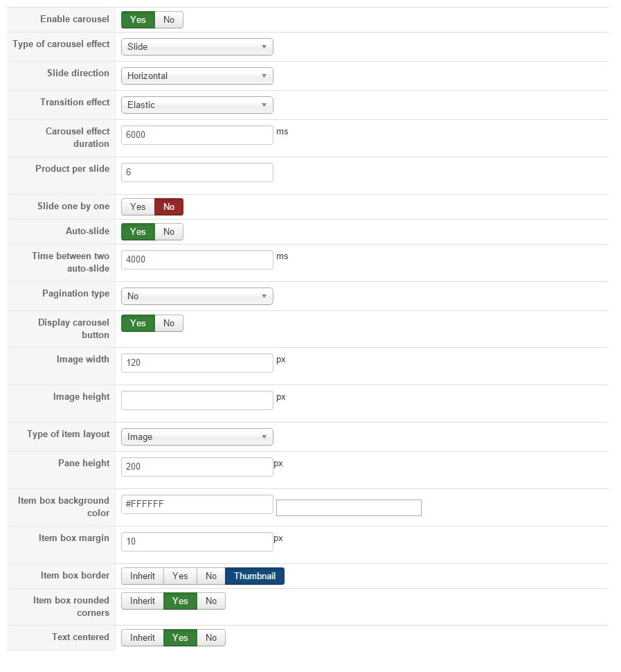The image size is (621, 672).
Task: Click the Item box background color swatch
Action: click(x=348, y=508)
